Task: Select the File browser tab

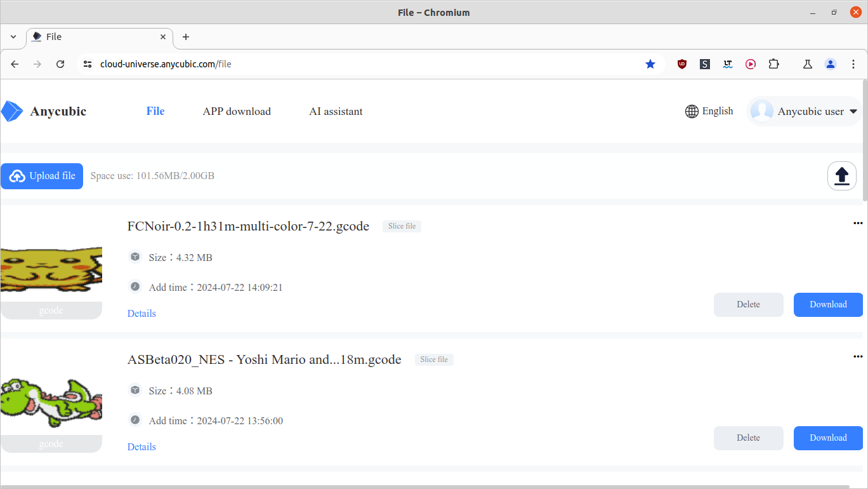Action: 100,37
